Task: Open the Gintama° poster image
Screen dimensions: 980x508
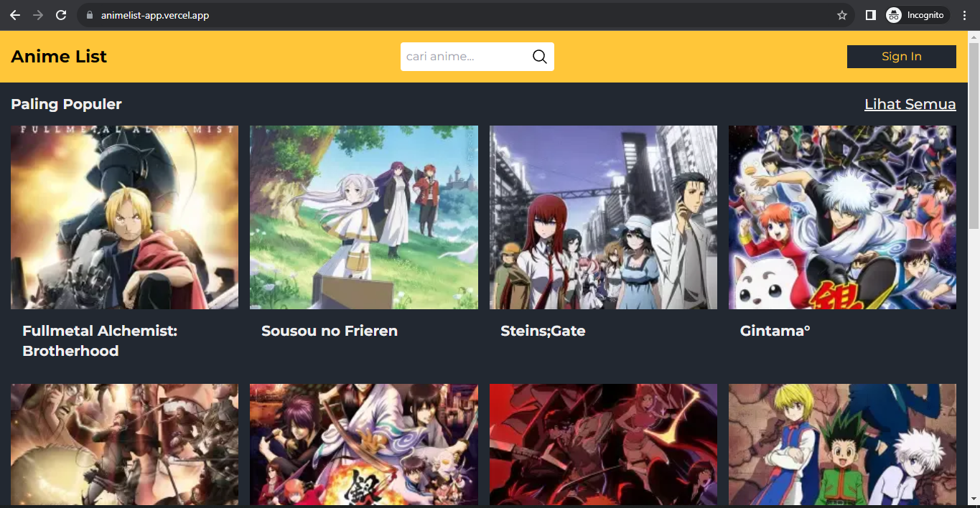Action: [x=842, y=217]
